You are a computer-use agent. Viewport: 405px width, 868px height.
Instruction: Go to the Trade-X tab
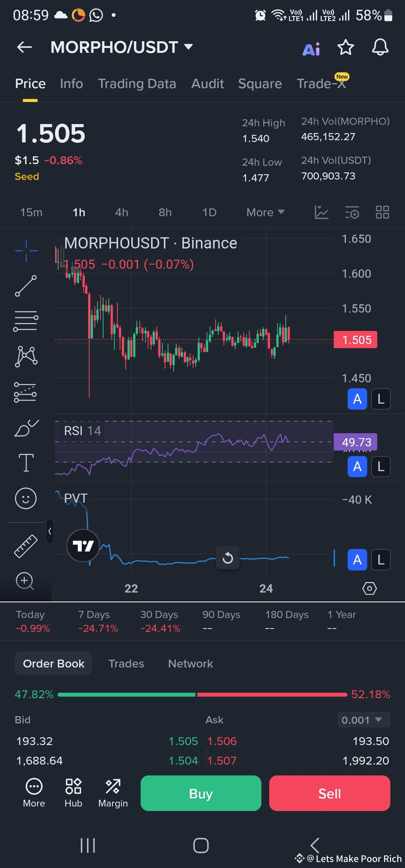(x=321, y=83)
